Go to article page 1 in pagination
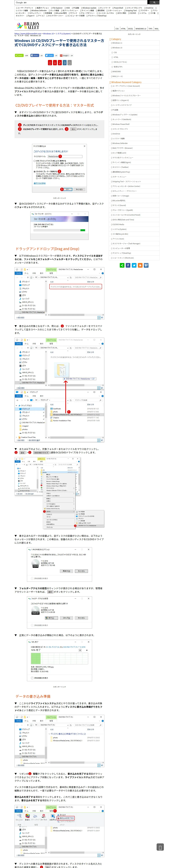 point(55,63)
